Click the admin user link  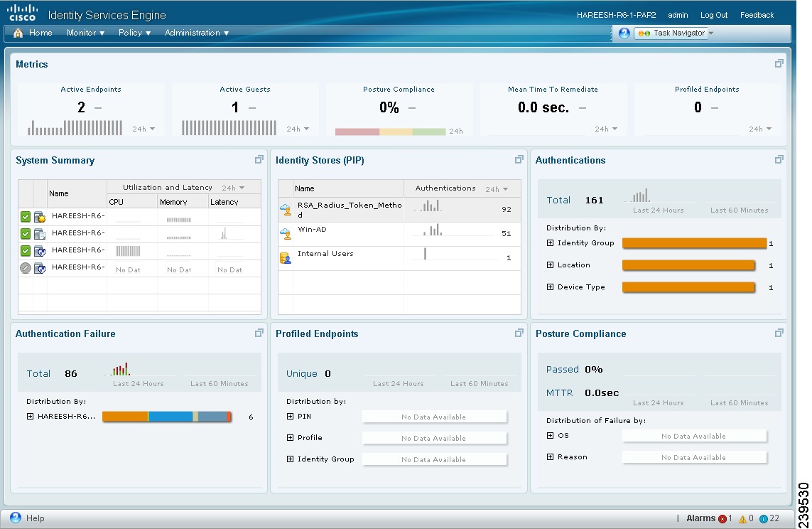pos(678,15)
